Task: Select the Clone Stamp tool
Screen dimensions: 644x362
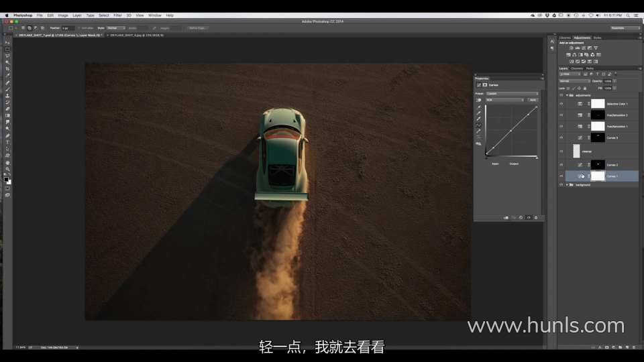Action: point(7,96)
